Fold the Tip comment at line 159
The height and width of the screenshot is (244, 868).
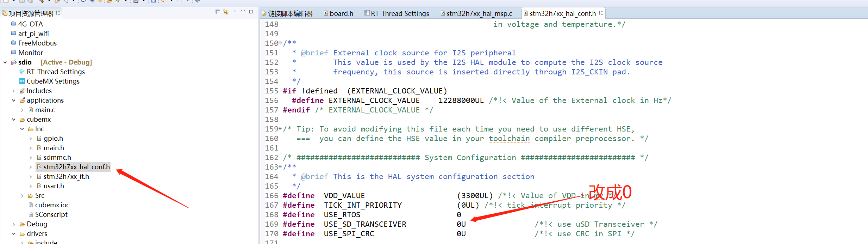pyautogui.click(x=280, y=129)
